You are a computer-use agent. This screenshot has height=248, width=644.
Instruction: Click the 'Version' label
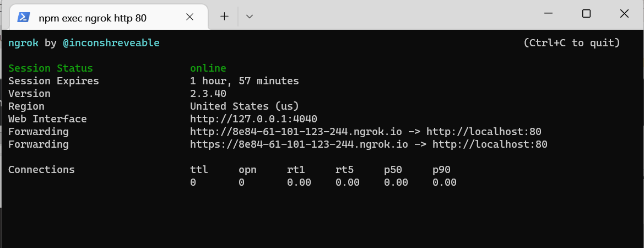coord(30,94)
